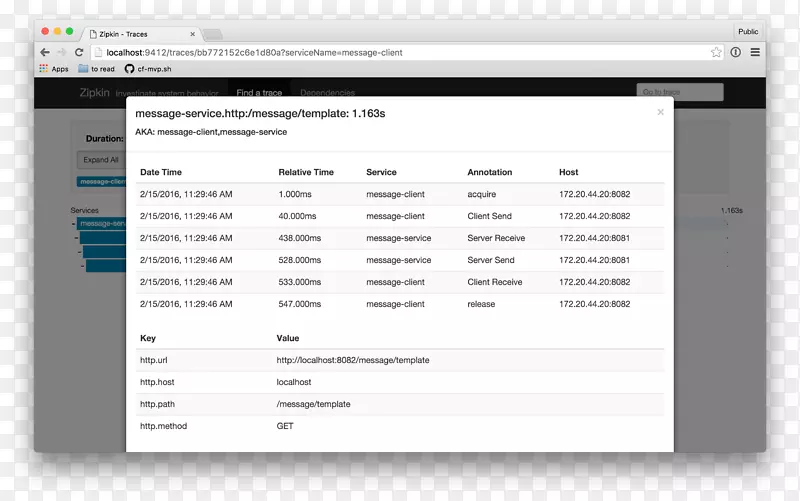Collapse the top message-service span row
Screen dimensions: 800x501
[x=73, y=224]
